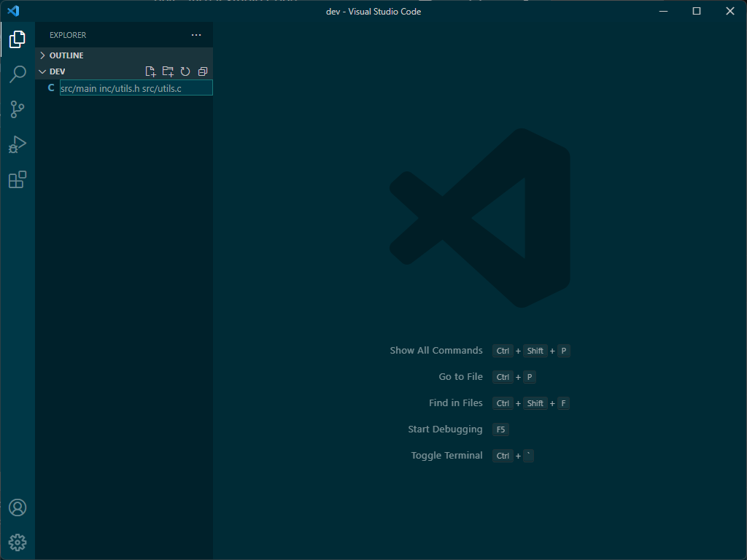Open the Manage settings gear
The image size is (747, 560).
(17, 542)
